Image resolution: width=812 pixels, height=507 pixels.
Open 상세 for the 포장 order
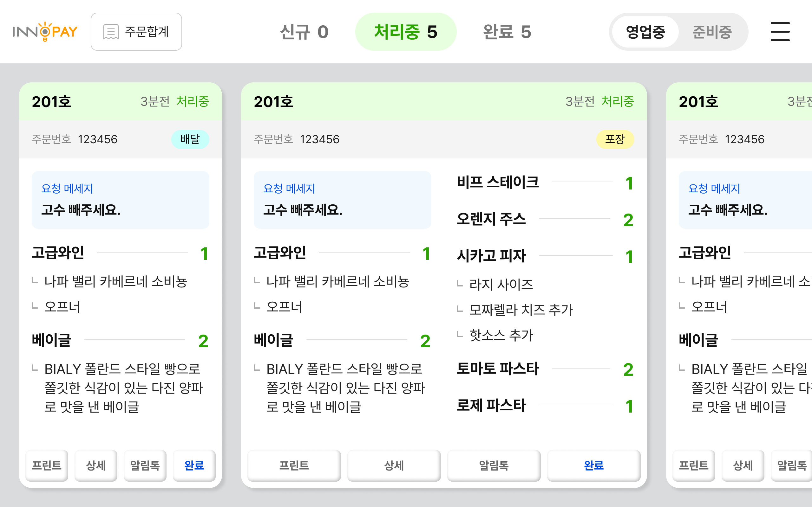click(394, 465)
